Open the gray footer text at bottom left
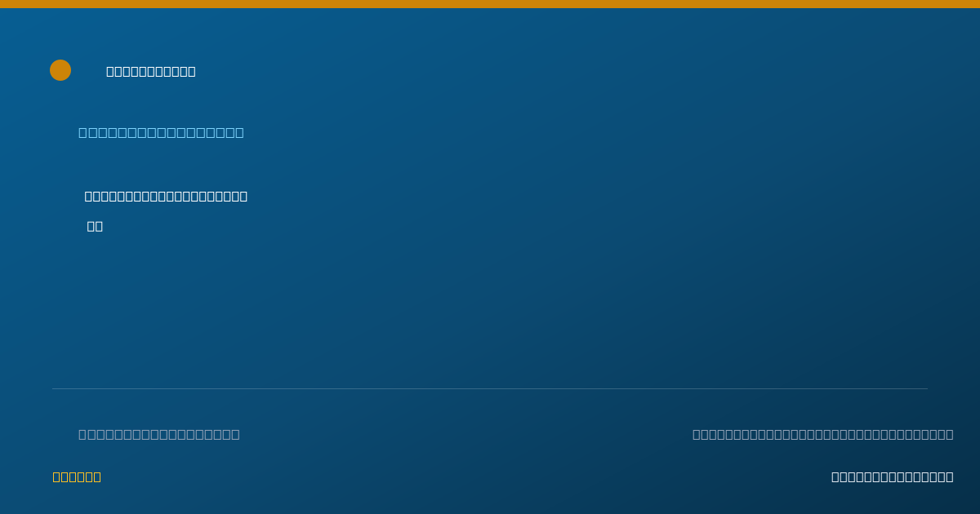The height and width of the screenshot is (514, 980). [x=159, y=434]
